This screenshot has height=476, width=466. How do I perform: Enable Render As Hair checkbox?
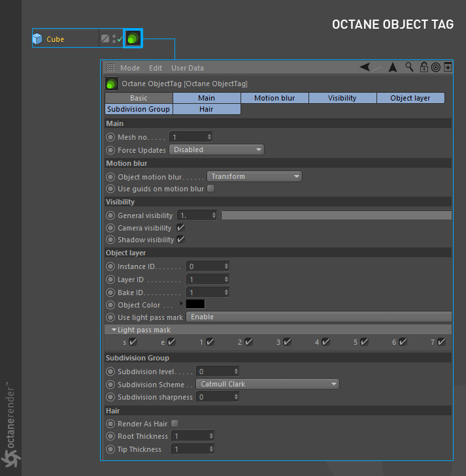(175, 423)
